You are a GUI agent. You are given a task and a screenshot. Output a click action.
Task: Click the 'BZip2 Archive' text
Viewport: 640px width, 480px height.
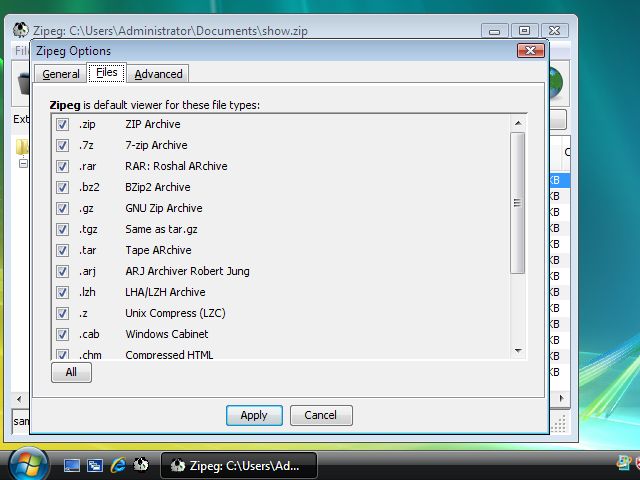coord(158,187)
